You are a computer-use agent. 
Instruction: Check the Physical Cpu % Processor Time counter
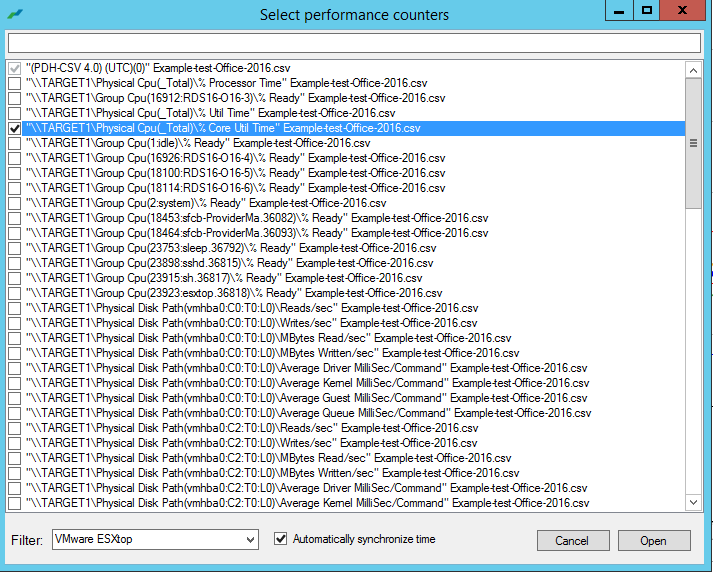pyautogui.click(x=15, y=83)
